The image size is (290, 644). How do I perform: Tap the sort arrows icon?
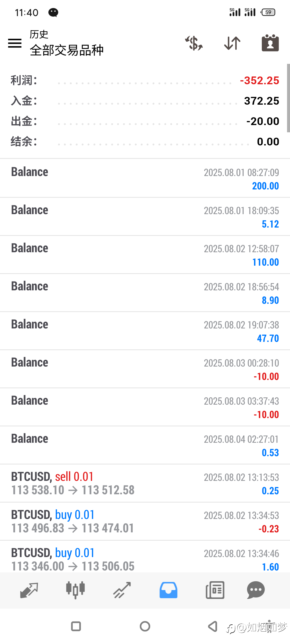(x=232, y=43)
